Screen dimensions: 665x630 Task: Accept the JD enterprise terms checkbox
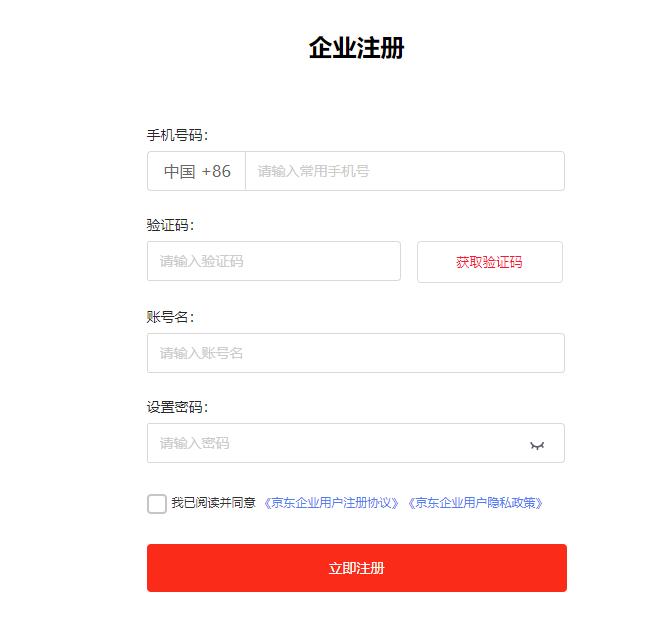(157, 503)
